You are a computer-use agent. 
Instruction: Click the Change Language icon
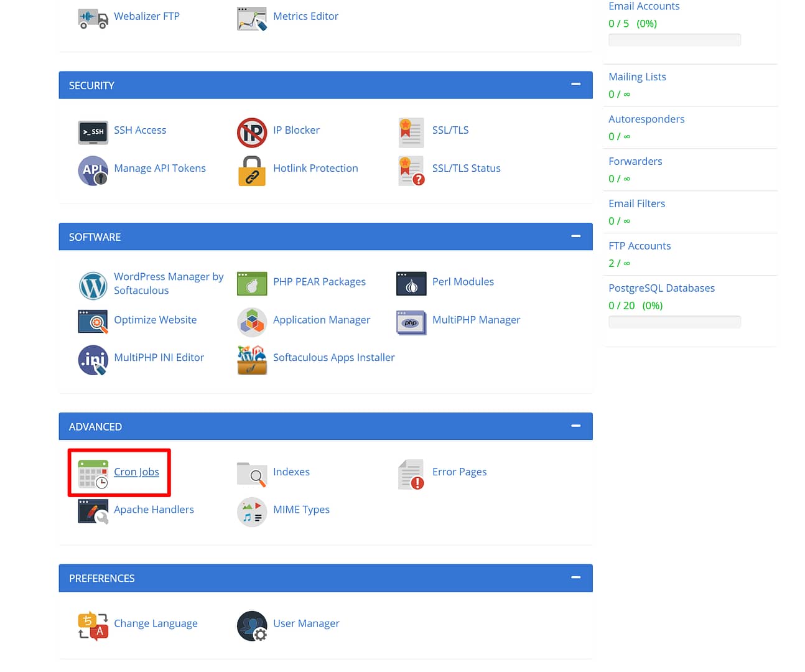(93, 626)
